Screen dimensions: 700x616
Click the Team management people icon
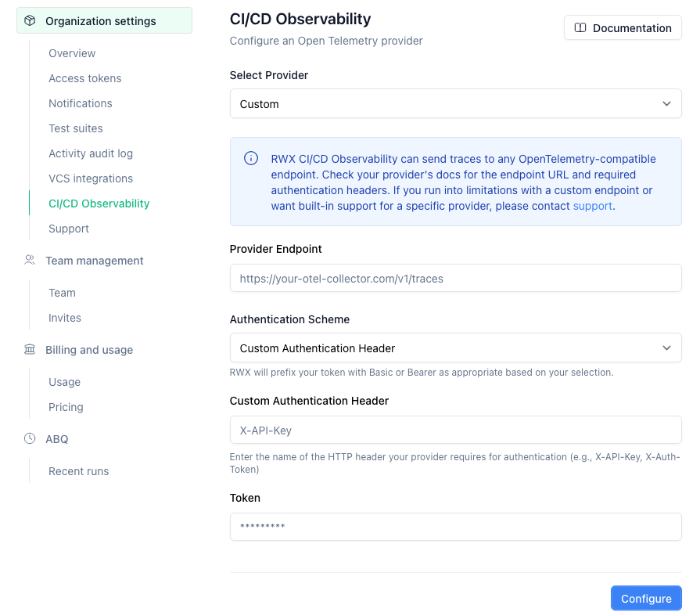coord(30,260)
